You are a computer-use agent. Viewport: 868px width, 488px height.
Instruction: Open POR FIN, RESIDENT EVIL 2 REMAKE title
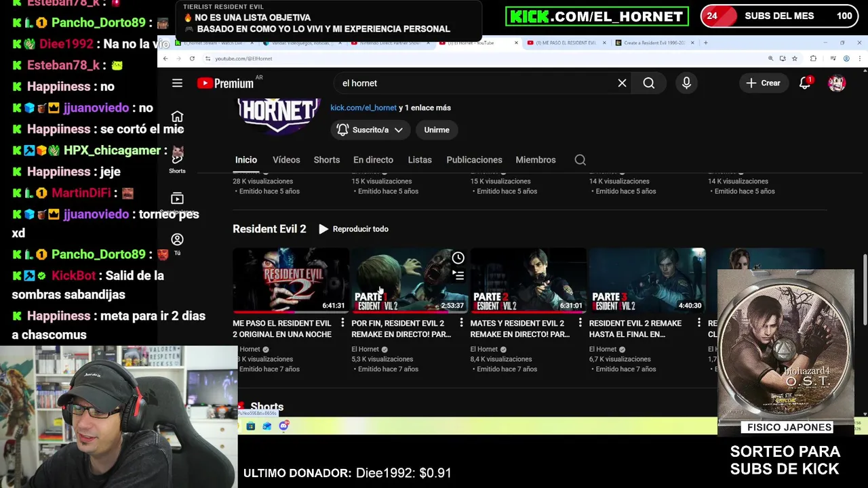[401, 329]
